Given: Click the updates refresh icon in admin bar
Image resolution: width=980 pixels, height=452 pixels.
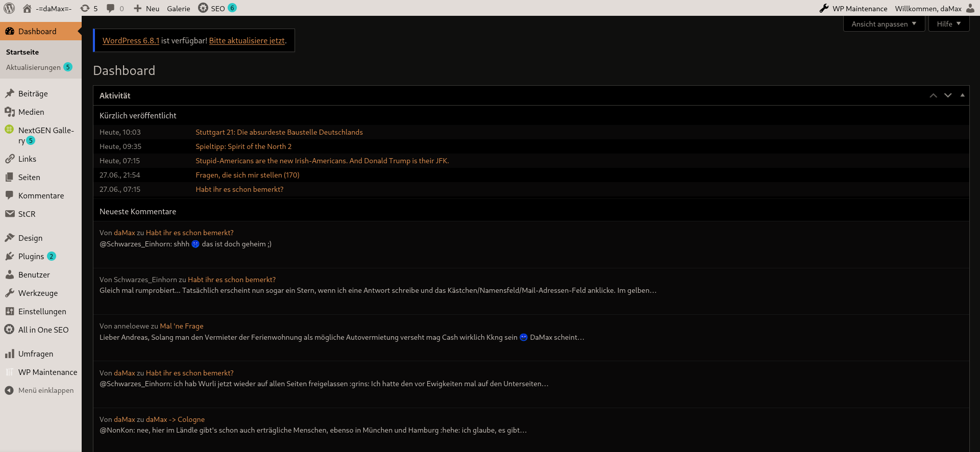Looking at the screenshot, I should pos(85,8).
